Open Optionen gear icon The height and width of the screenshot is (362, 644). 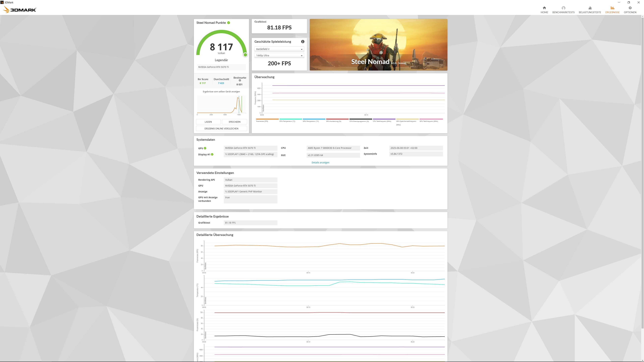630,8
